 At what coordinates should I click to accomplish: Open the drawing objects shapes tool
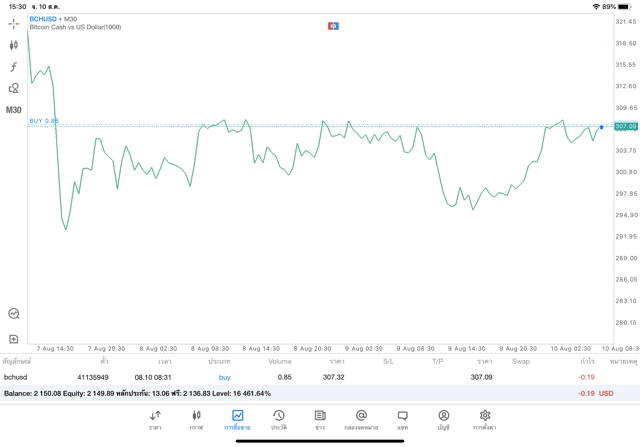(x=14, y=88)
